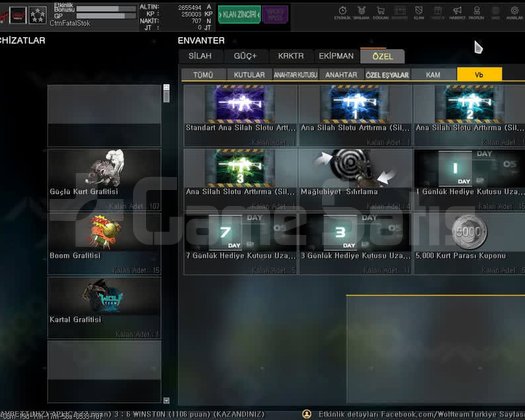Screen dimensions: 525x420
Task: Select the ANAHTAR filter tab
Action: point(341,75)
